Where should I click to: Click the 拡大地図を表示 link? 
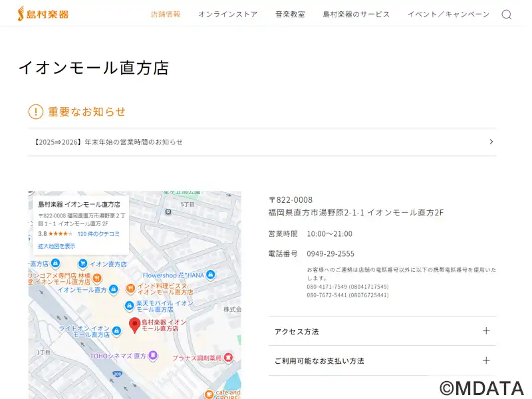click(57, 246)
